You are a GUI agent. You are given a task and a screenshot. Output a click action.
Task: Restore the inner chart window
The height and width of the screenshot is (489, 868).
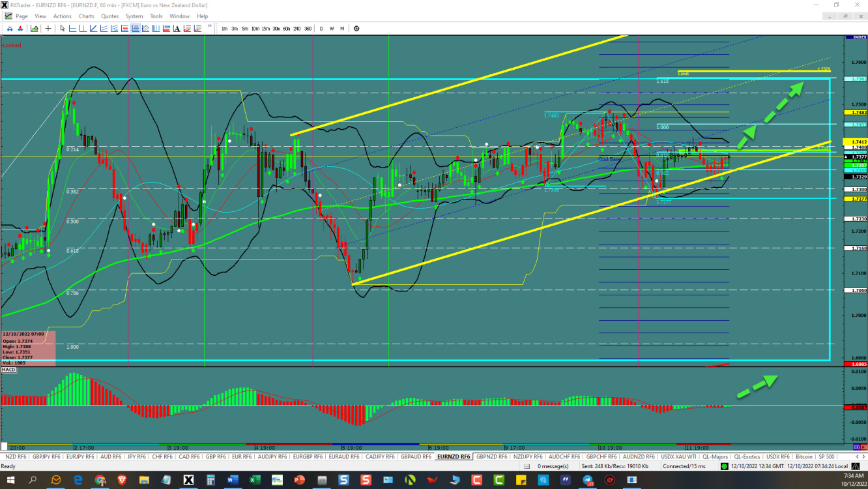(846, 16)
